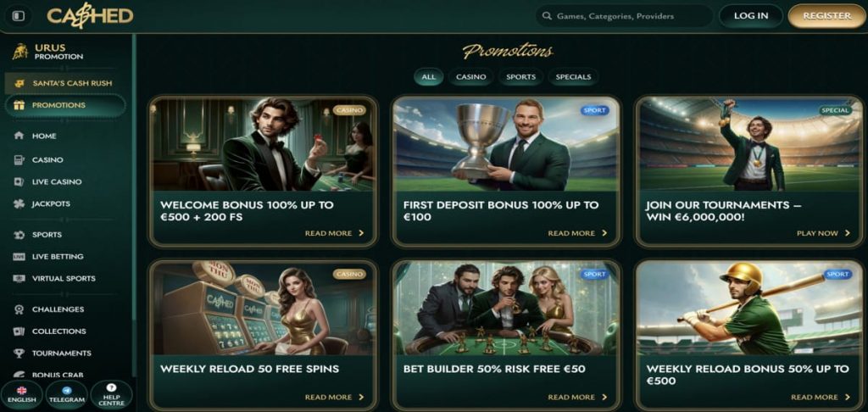Click the Welcome Bonus Read More arrow
The height and width of the screenshot is (412, 868).
click(x=361, y=233)
